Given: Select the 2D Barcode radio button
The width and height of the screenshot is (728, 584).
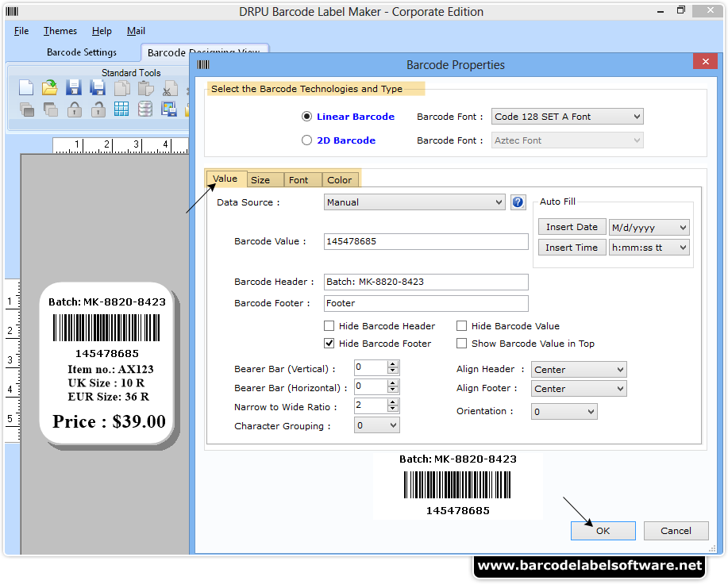Looking at the screenshot, I should pos(306,140).
